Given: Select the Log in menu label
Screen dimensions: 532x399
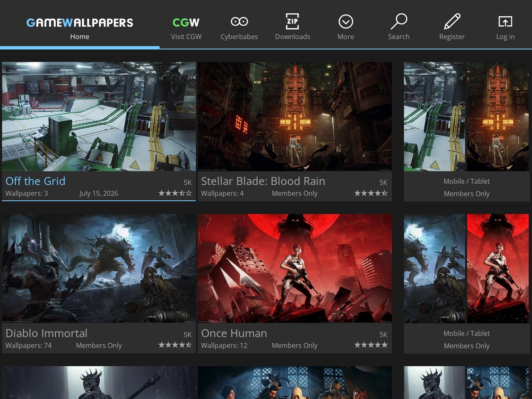Looking at the screenshot, I should point(505,37).
